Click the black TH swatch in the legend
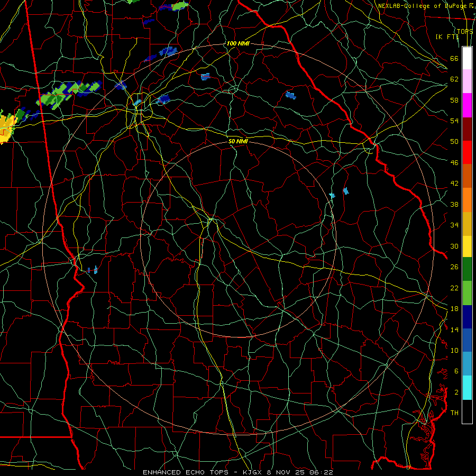476x476 pixels. click(x=467, y=411)
